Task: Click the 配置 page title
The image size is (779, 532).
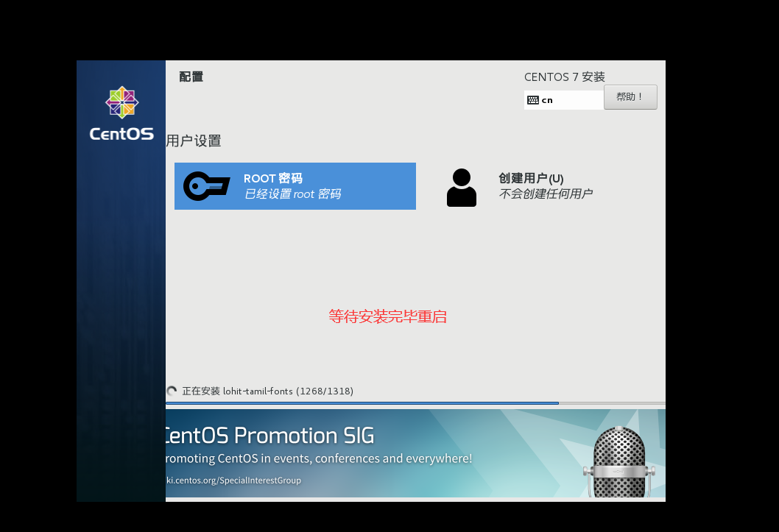Action: tap(191, 77)
